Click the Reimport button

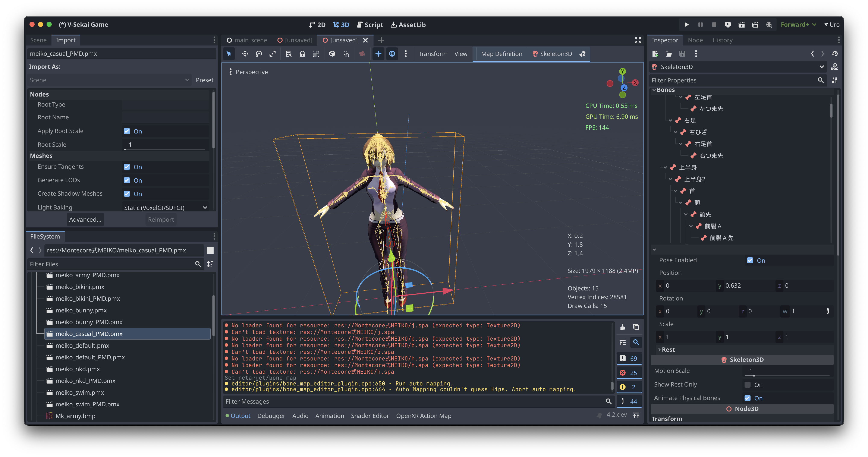161,219
